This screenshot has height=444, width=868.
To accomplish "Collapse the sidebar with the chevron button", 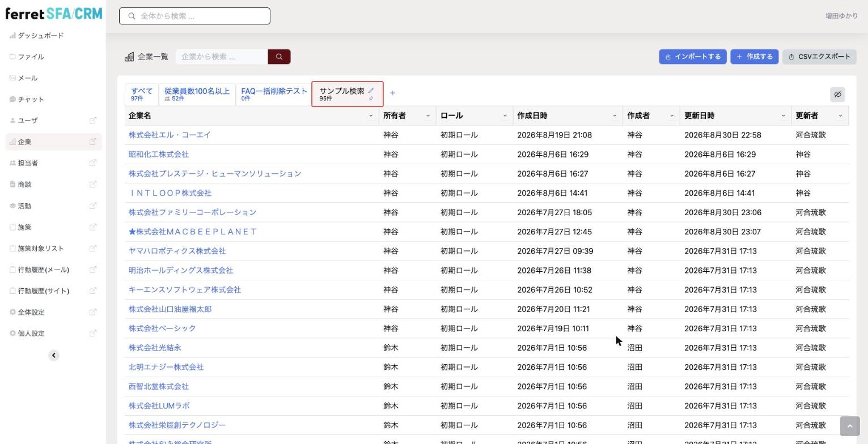I will (x=54, y=356).
